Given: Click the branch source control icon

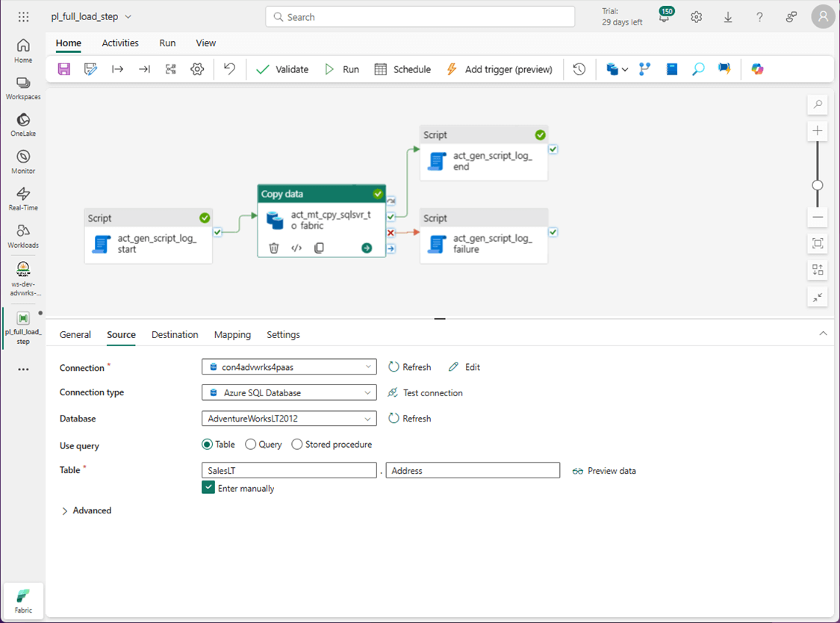Looking at the screenshot, I should pyautogui.click(x=644, y=69).
